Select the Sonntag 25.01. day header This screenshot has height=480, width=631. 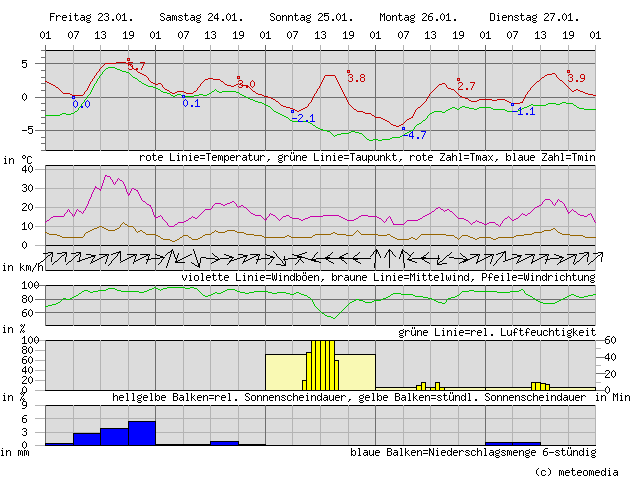pyautogui.click(x=310, y=18)
